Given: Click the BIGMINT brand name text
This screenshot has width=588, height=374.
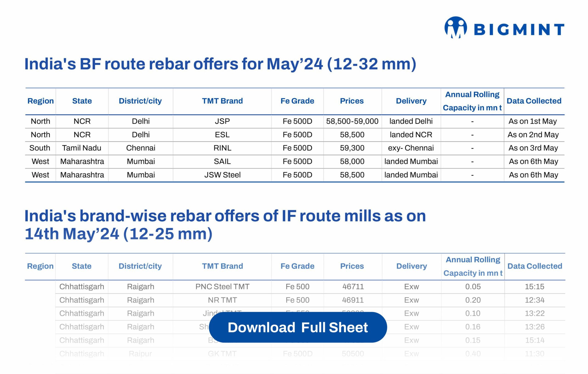Looking at the screenshot, I should [519, 30].
